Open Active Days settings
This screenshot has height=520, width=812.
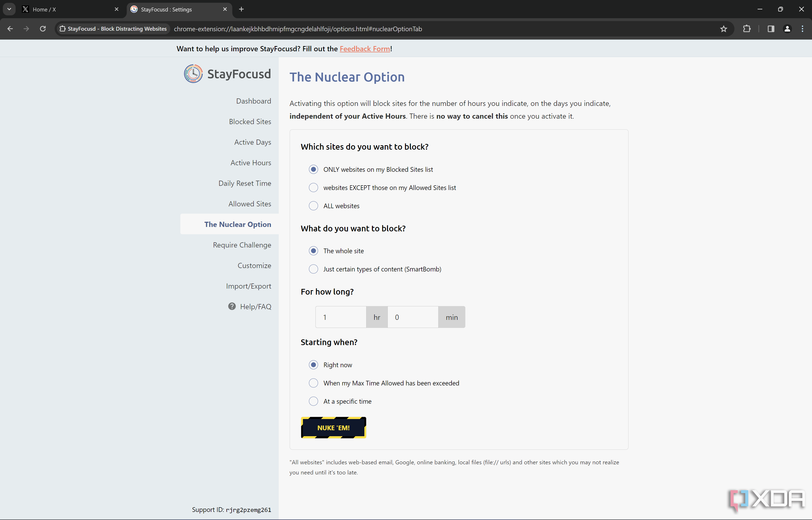coord(252,142)
